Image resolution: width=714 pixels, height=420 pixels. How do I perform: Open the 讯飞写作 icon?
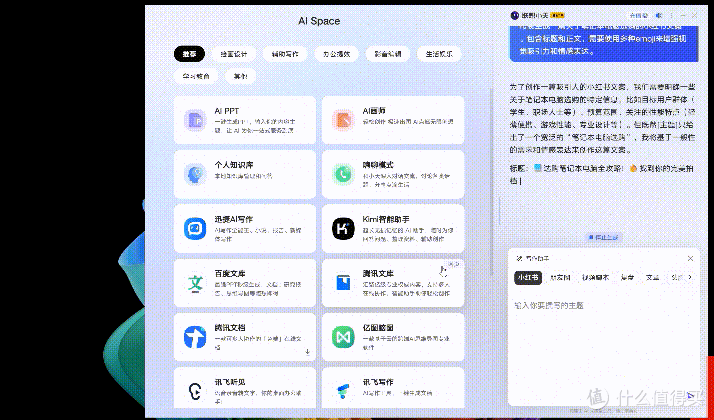pyautogui.click(x=343, y=391)
